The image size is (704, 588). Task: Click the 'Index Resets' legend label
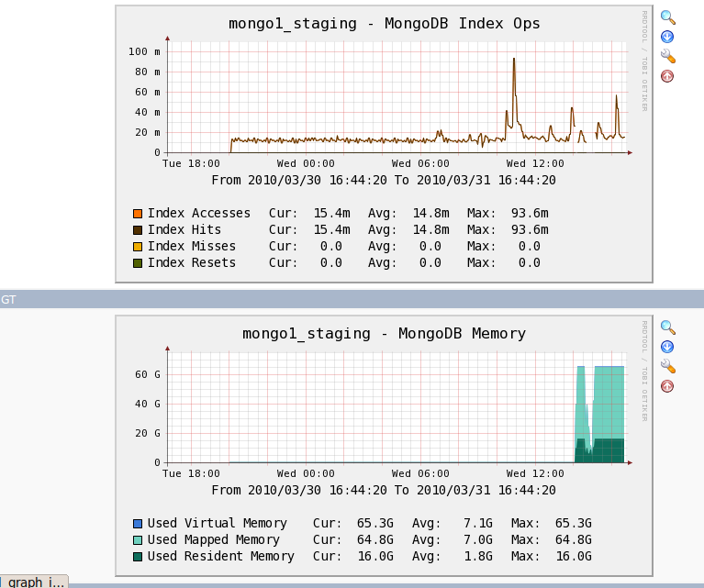192,262
